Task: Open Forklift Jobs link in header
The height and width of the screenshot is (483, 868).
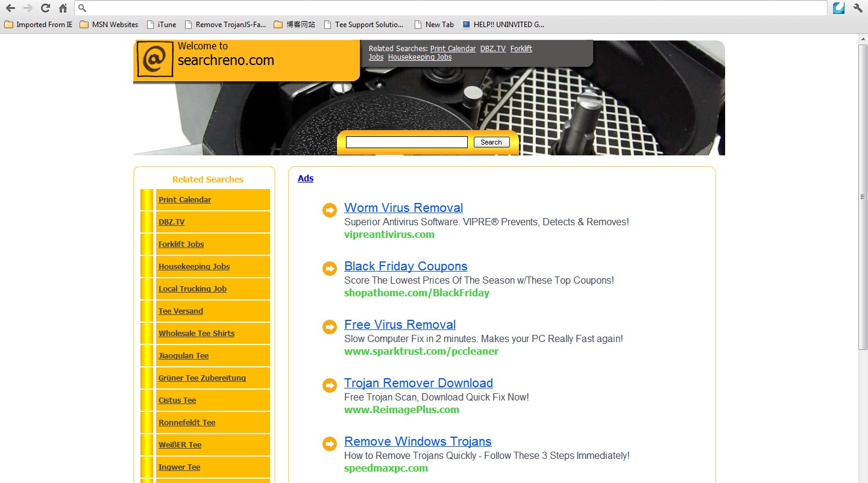Action: (x=521, y=49)
